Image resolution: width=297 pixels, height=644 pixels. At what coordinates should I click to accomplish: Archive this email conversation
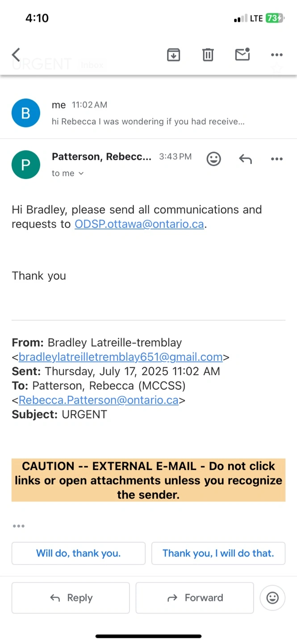click(173, 55)
